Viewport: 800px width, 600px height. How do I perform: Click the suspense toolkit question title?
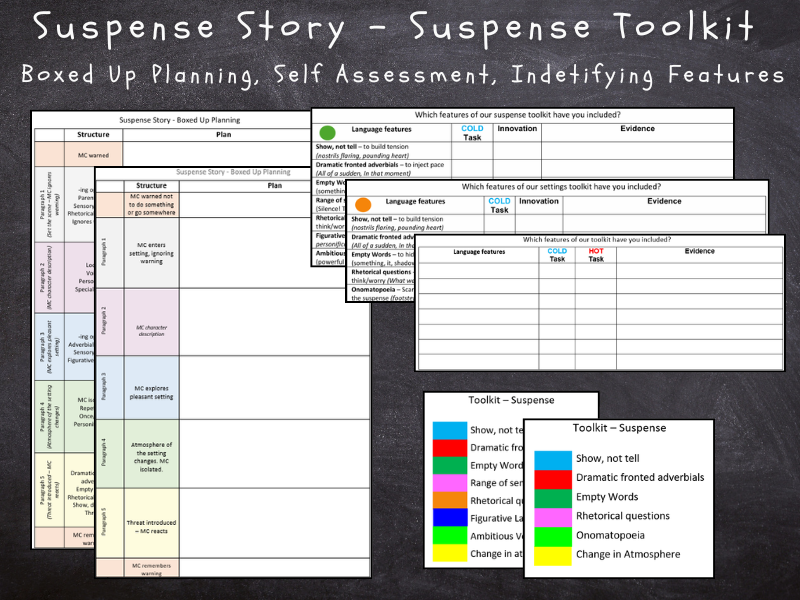tap(518, 114)
